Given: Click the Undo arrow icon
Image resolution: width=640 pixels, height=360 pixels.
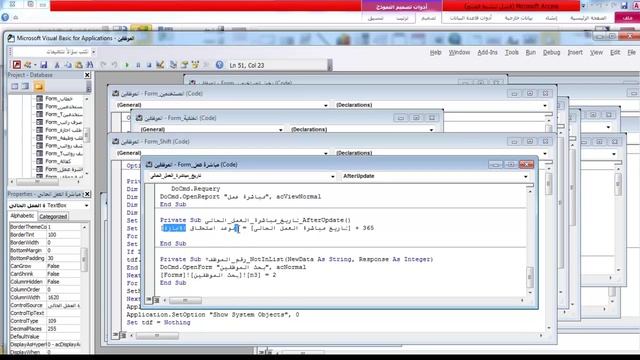Looking at the screenshot, I should [103, 65].
